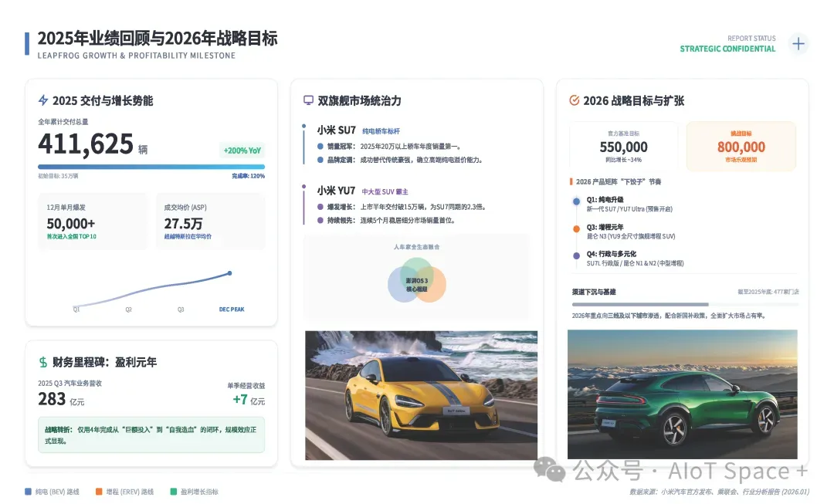The width and height of the screenshot is (834, 504).
Task: Click the green 盈利增长指标 legend swatch
Action: [174, 492]
